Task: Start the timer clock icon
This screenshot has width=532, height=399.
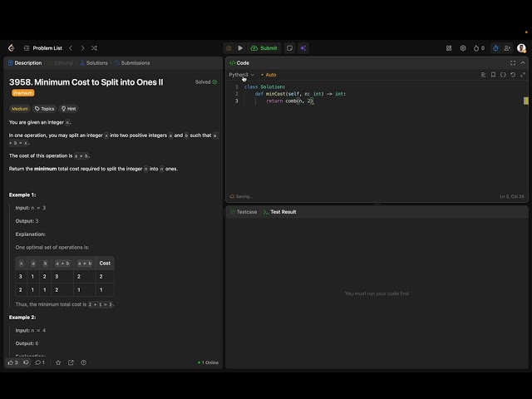Action: point(495,48)
